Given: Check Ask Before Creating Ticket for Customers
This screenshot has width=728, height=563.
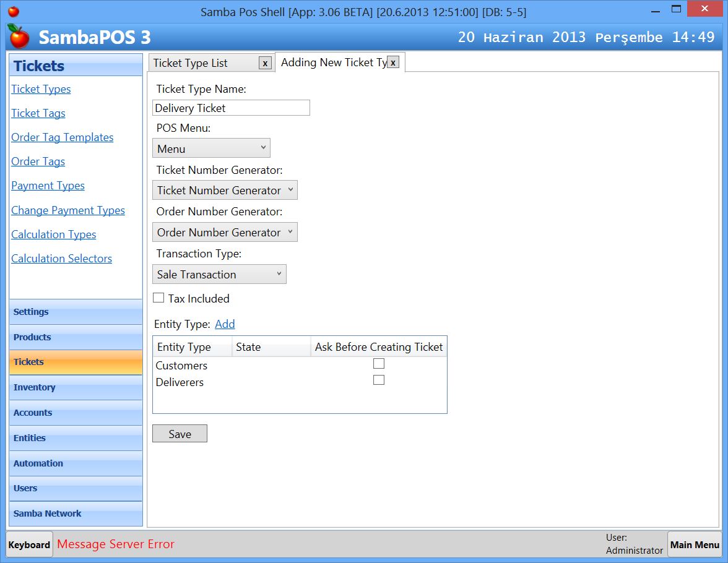Looking at the screenshot, I should pyautogui.click(x=379, y=364).
